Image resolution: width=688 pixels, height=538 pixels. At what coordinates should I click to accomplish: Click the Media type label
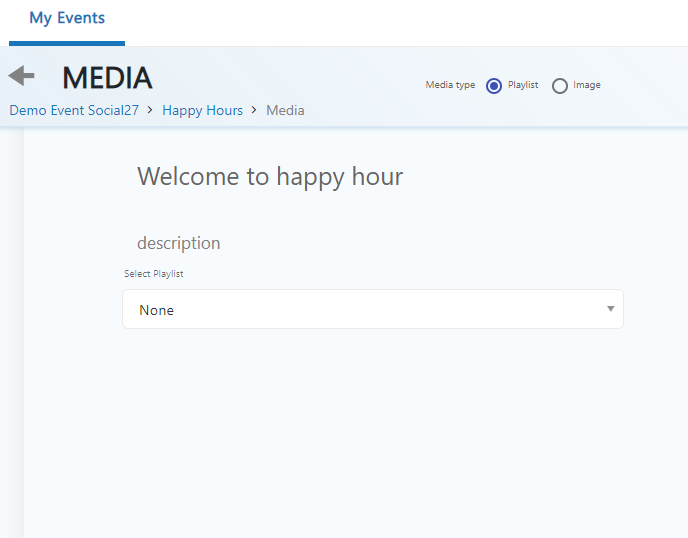point(450,85)
